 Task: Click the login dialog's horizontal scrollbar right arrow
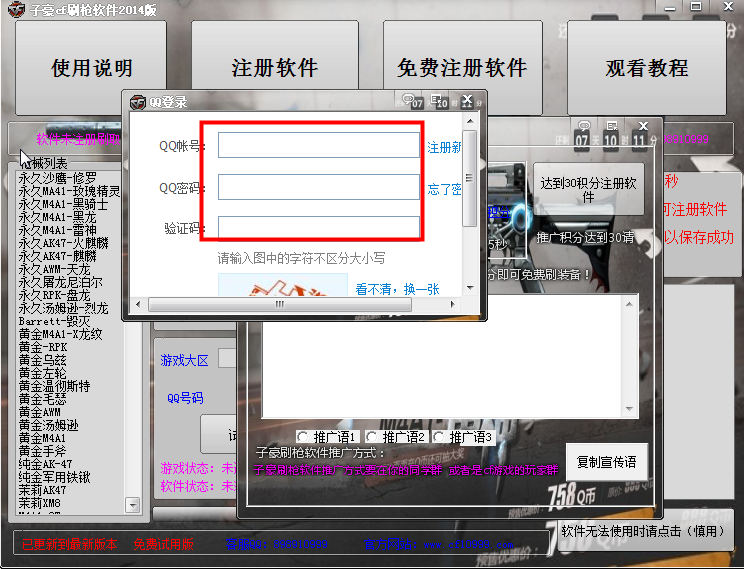454,304
